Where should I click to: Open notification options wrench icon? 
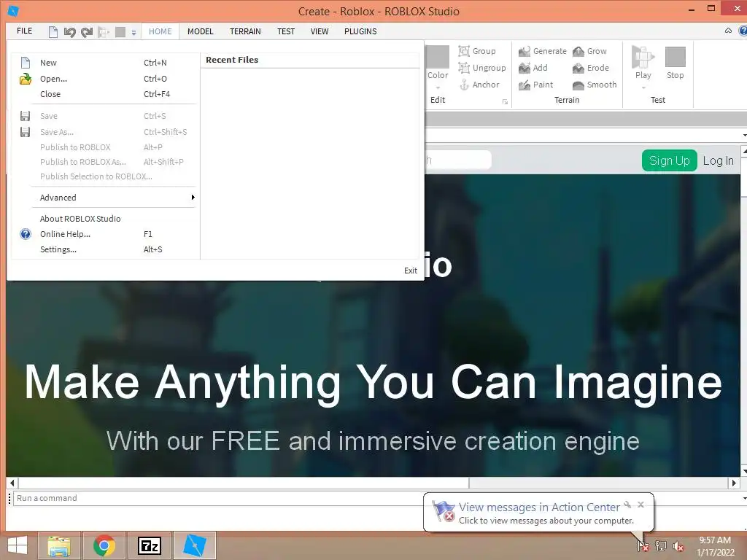[x=627, y=505]
